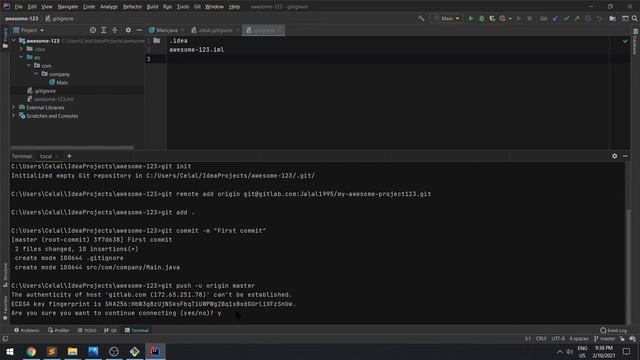Select Main class in project tree
The image size is (640, 360).
click(x=58, y=82)
